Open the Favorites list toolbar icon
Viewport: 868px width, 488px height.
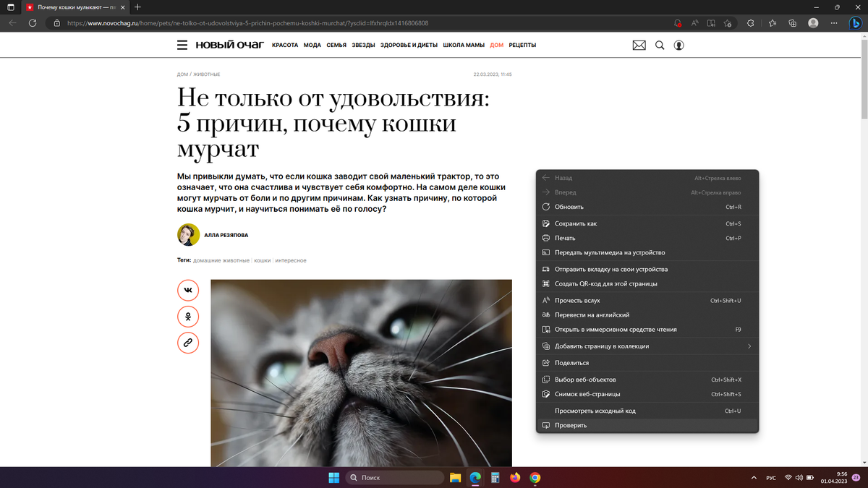(x=773, y=23)
